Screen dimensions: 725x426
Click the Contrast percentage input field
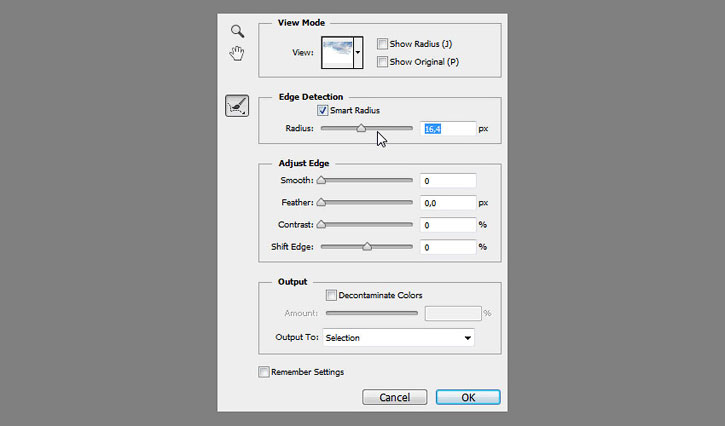point(448,225)
